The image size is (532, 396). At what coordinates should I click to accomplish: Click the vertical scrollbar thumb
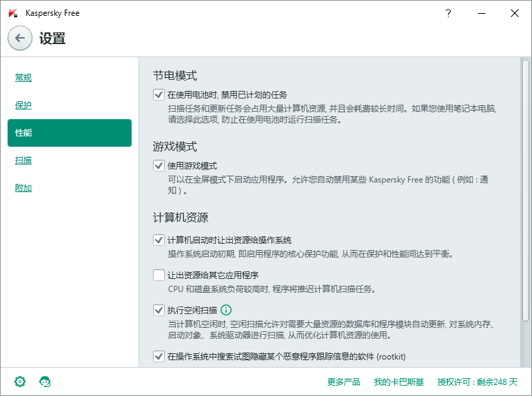[x=526, y=191]
